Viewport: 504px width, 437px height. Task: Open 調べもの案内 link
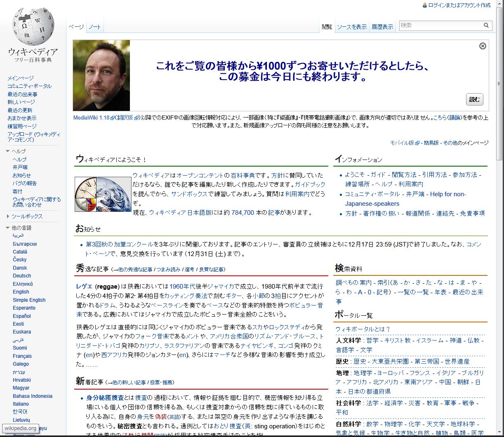point(353,282)
